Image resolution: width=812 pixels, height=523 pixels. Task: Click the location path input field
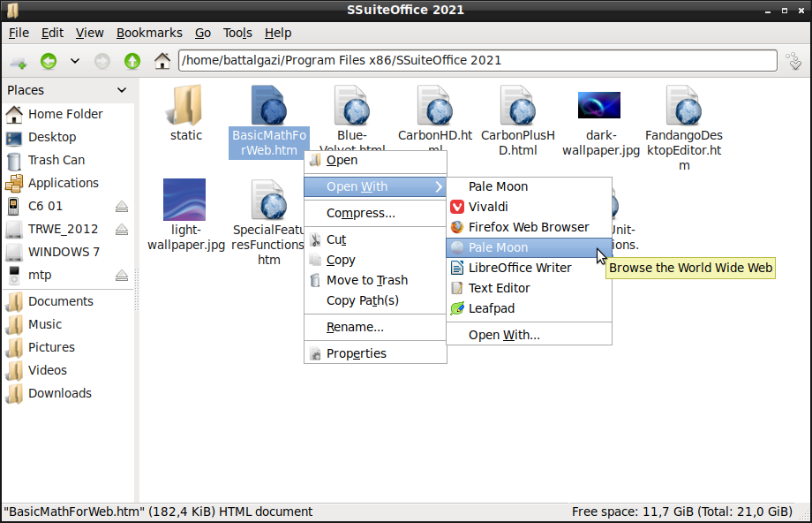477,61
